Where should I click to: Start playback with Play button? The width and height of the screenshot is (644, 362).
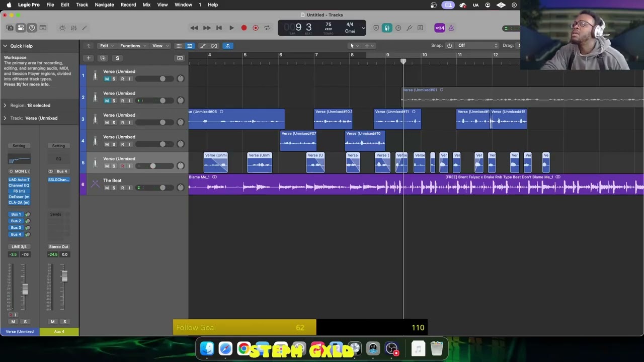pyautogui.click(x=231, y=28)
